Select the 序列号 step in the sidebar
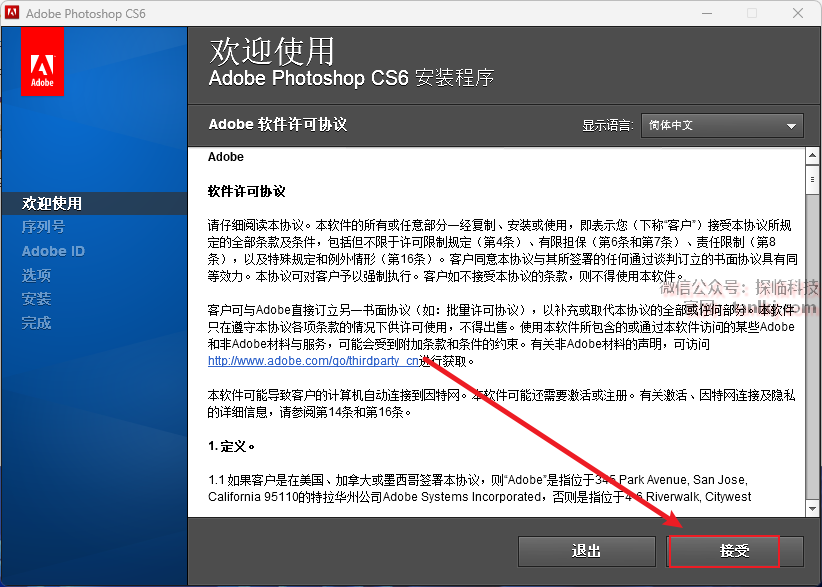822x587 pixels. (x=43, y=227)
